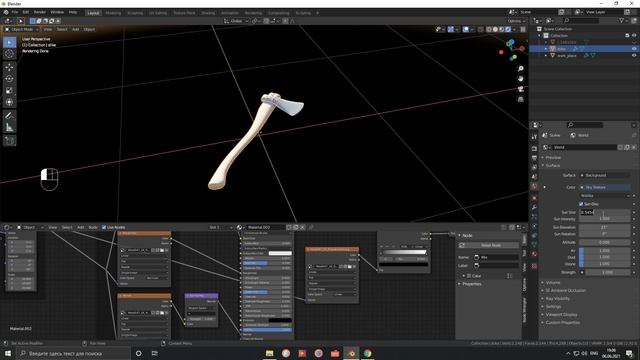Click the Sun Size input field
Screen dimensions: 640x360
[x=605, y=212]
